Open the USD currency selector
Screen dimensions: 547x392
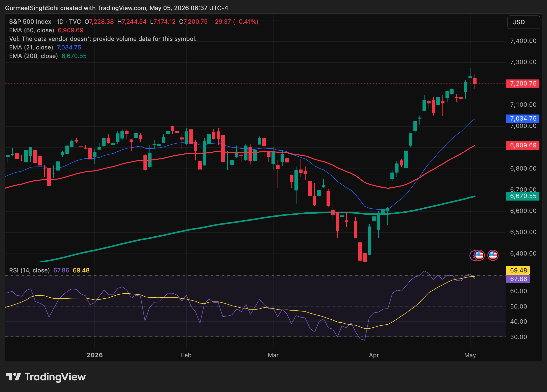[524, 22]
